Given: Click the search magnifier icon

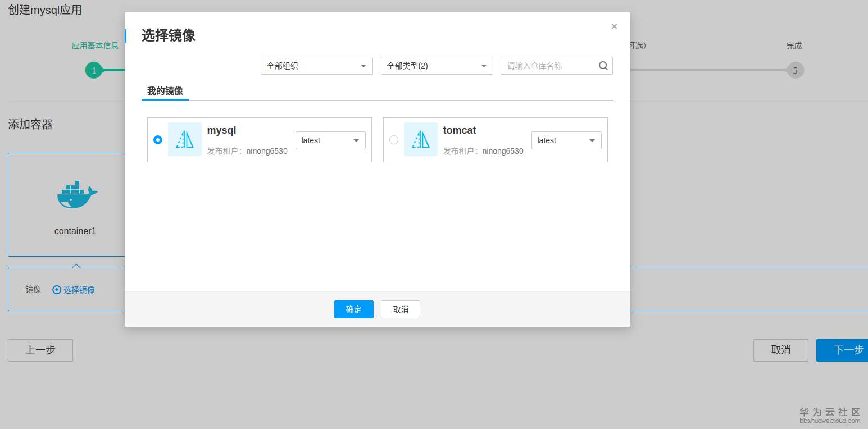Looking at the screenshot, I should coord(603,66).
